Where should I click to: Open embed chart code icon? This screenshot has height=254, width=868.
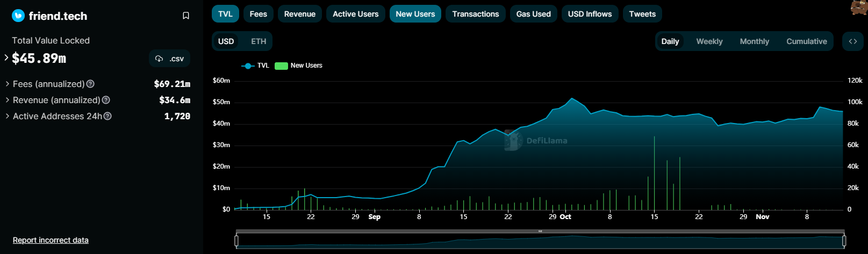coord(853,41)
